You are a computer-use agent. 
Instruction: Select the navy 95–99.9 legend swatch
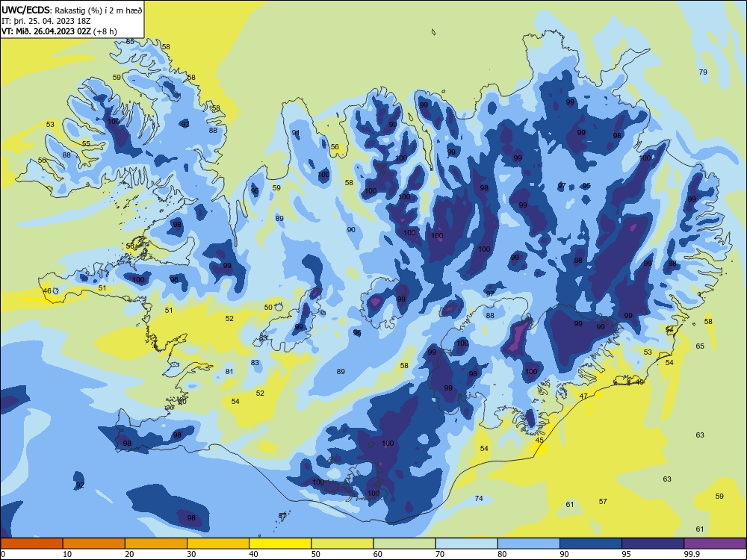[x=653, y=544]
